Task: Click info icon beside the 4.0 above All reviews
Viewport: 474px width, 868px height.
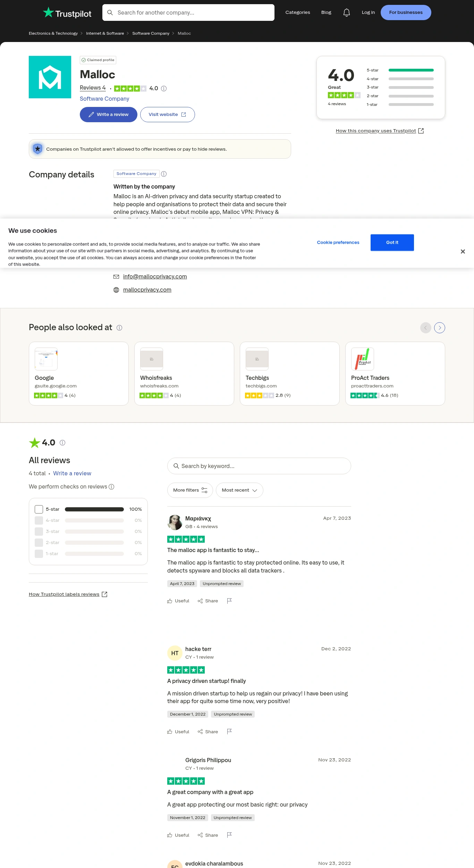Action: (x=62, y=443)
